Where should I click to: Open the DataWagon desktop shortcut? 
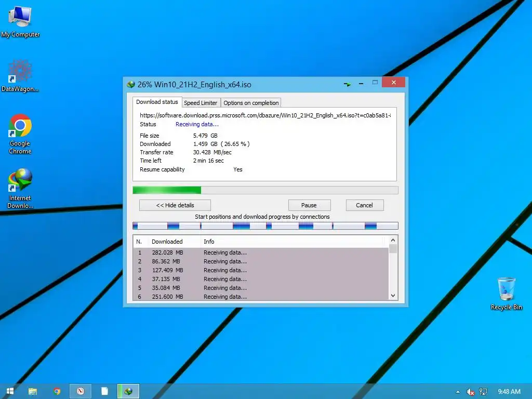click(x=20, y=76)
